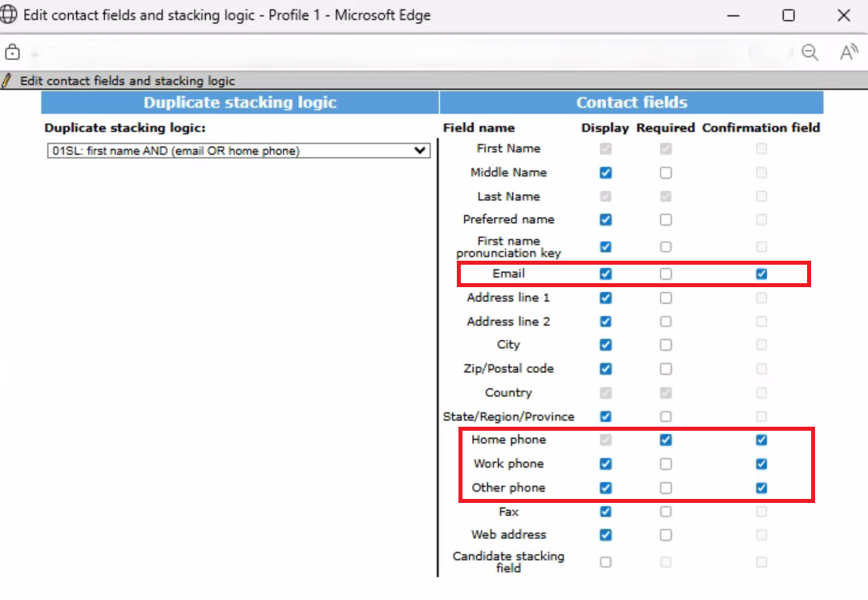Enable Display for Candidate stacking field
The width and height of the screenshot is (868, 600).
tap(605, 561)
